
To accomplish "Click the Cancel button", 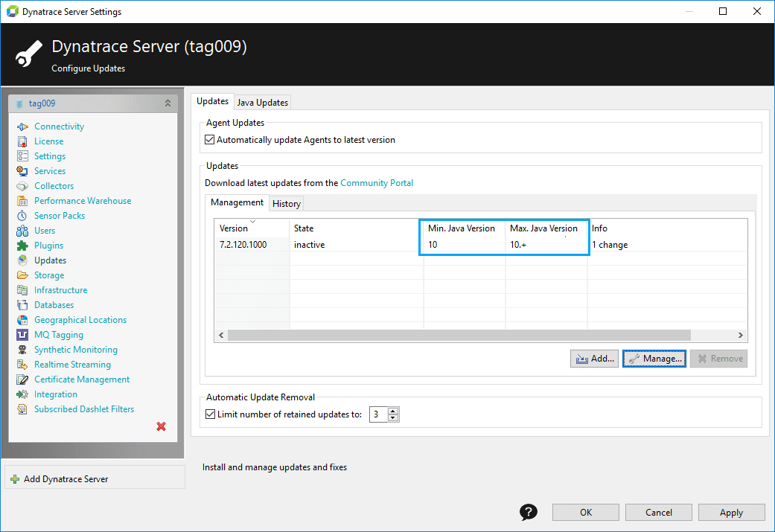I will pyautogui.click(x=659, y=512).
